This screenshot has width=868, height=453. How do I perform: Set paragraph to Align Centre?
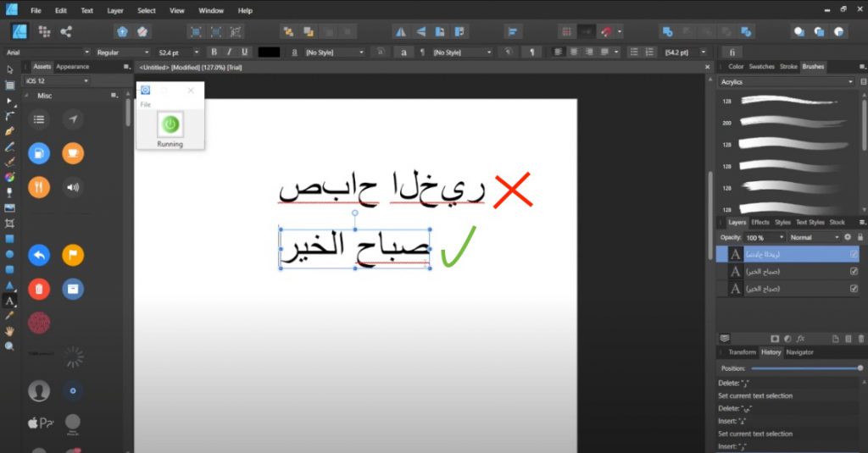(574, 52)
